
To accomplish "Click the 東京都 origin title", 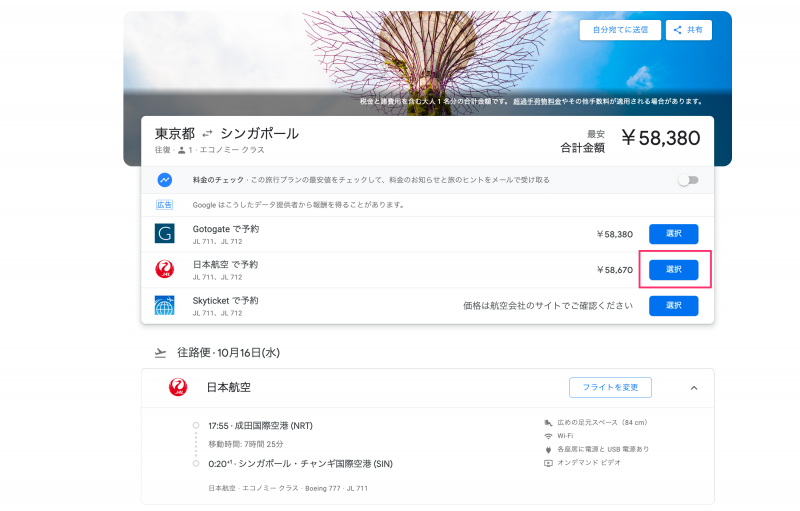I will (175, 134).
